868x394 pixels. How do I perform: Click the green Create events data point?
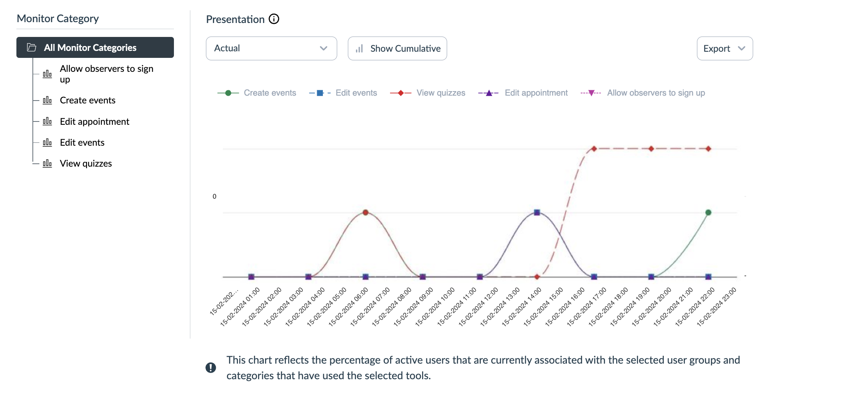tap(708, 213)
